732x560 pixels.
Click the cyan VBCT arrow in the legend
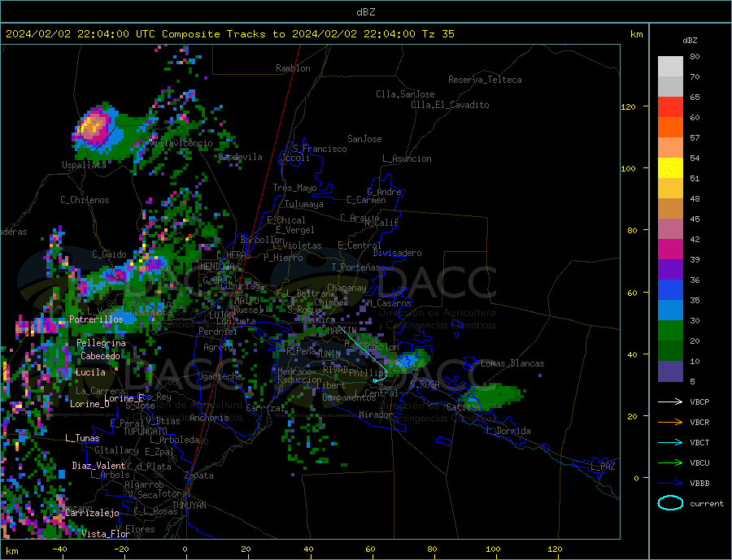pos(670,442)
